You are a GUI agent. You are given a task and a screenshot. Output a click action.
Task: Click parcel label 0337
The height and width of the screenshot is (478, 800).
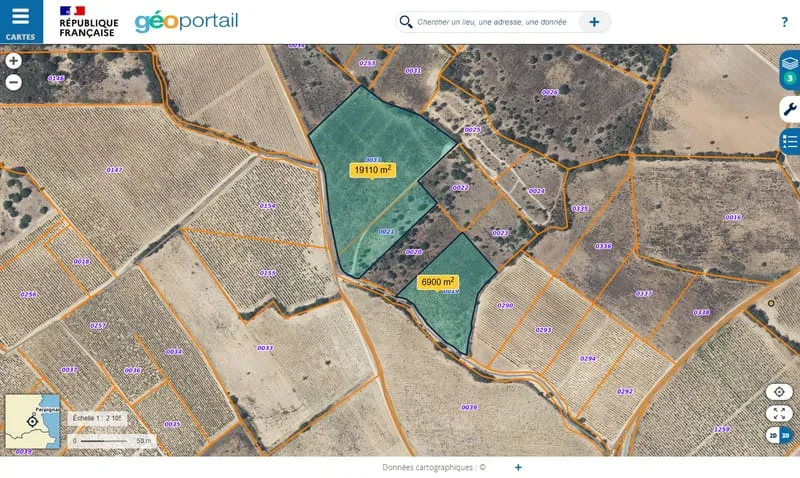point(643,294)
